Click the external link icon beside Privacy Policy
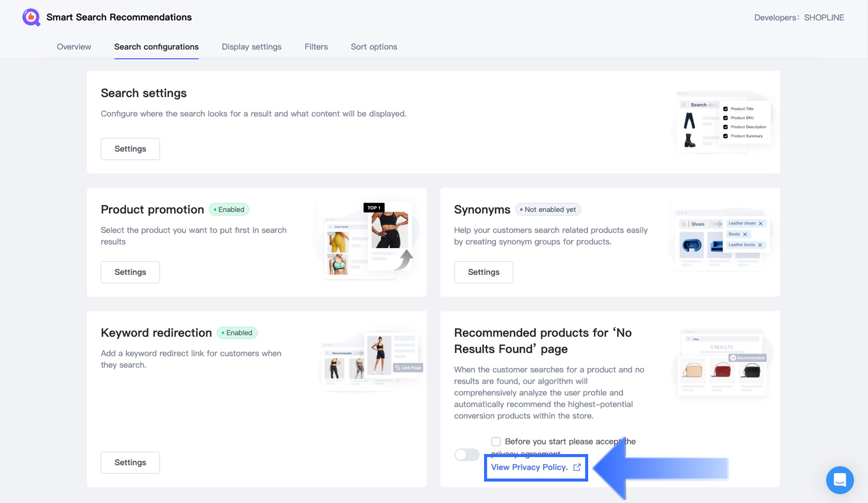 [x=577, y=467]
